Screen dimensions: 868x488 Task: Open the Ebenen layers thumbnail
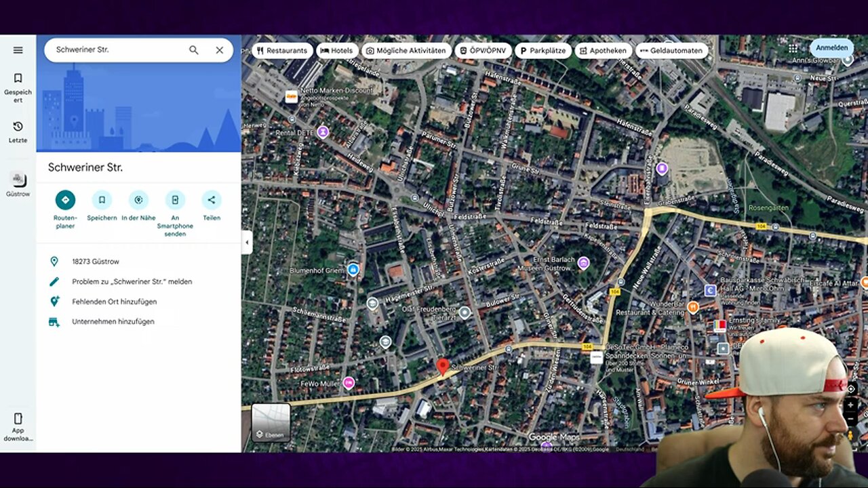tap(271, 422)
